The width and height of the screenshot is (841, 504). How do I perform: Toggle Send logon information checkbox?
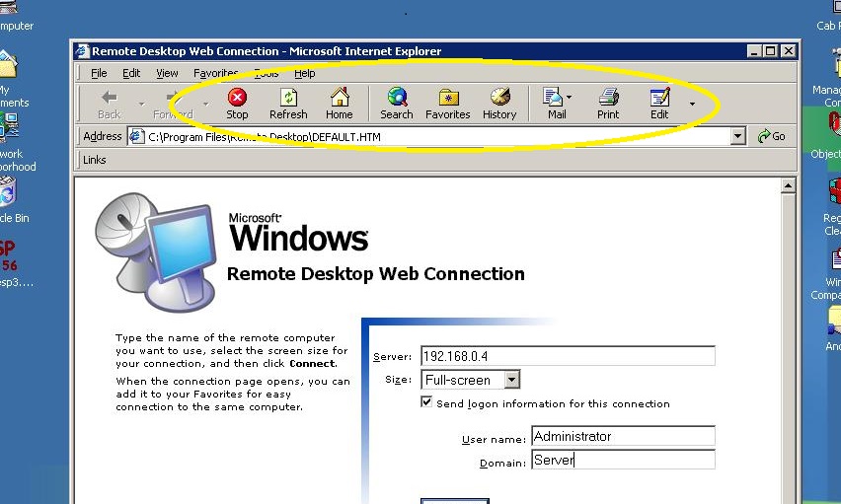pos(426,401)
